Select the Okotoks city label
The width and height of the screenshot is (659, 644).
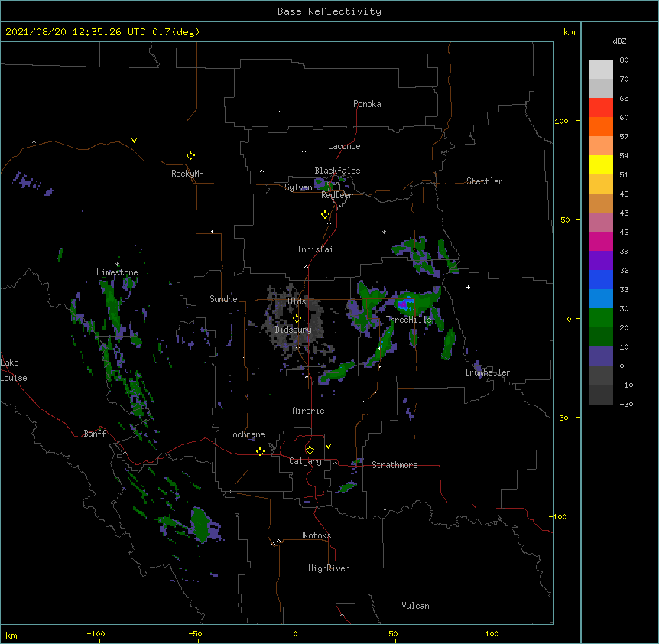(x=315, y=535)
